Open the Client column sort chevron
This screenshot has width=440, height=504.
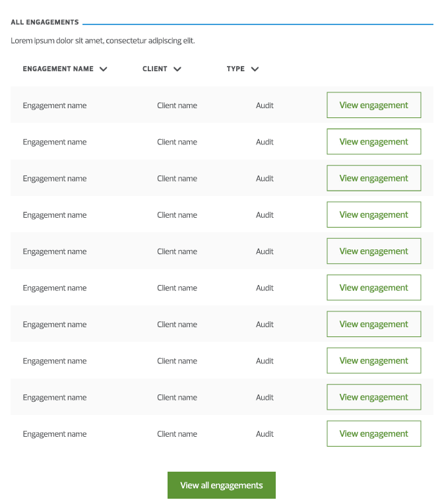(x=177, y=69)
